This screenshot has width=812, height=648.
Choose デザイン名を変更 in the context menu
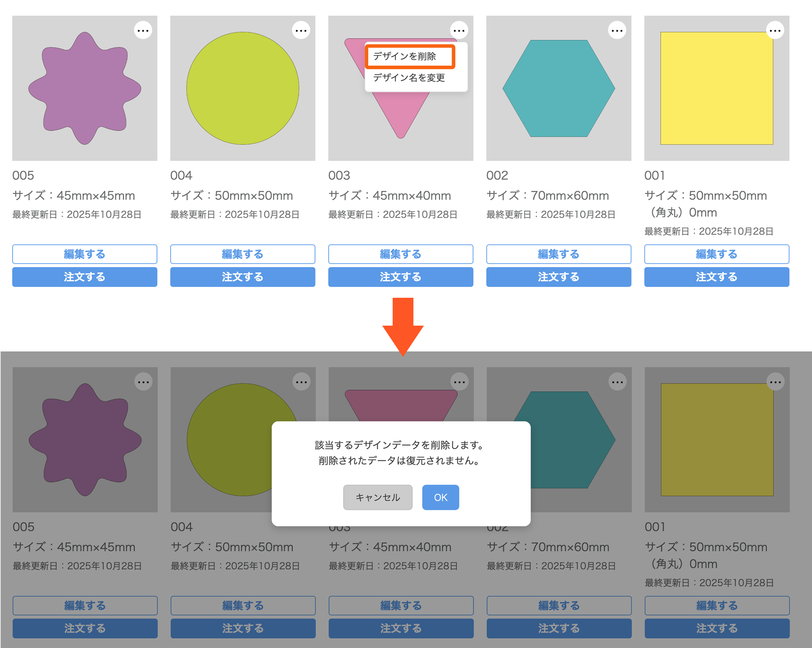pyautogui.click(x=410, y=78)
